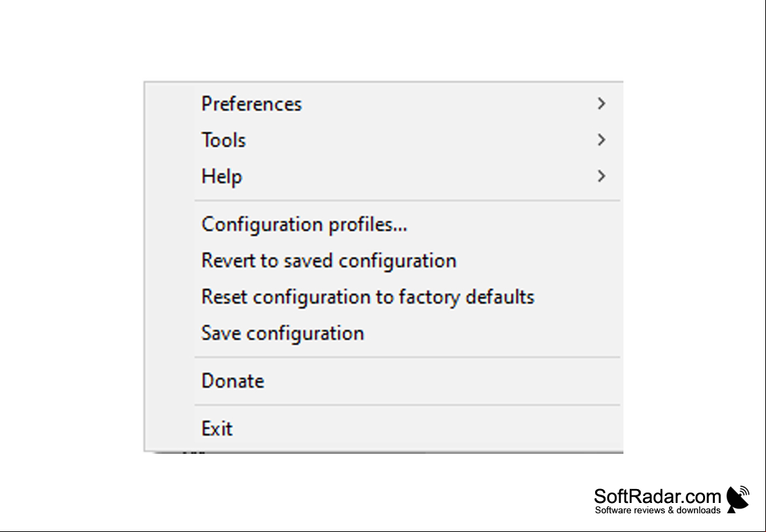The width and height of the screenshot is (766, 532).
Task: Select the Donate menu entry
Action: pos(383,381)
